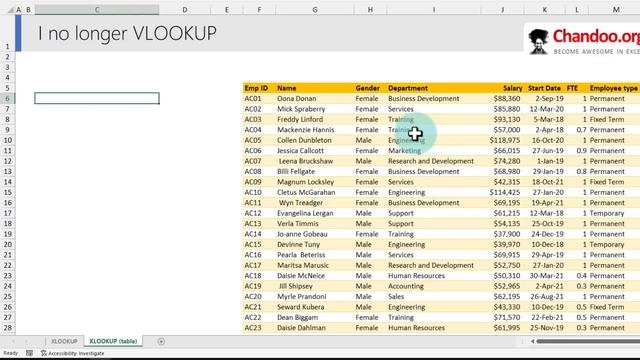This screenshot has width=640, height=360.
Task: Select start date cell '2-Sep-19'
Action: coord(544,98)
